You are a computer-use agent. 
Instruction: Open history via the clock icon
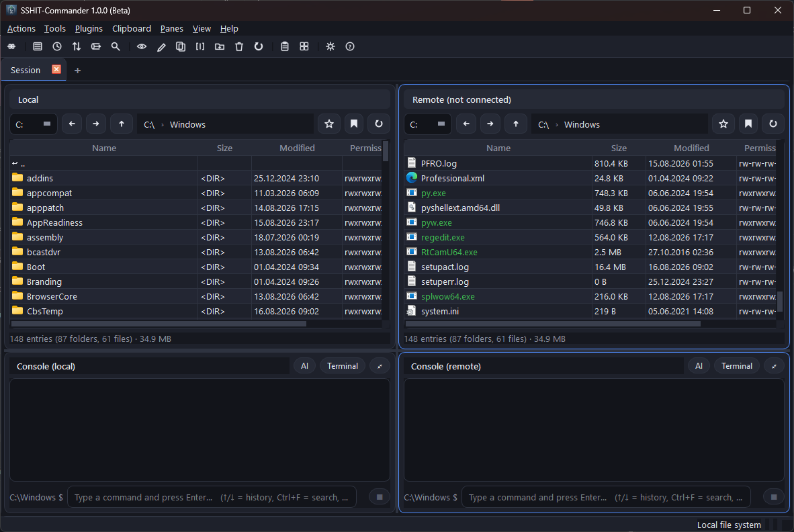[57, 46]
